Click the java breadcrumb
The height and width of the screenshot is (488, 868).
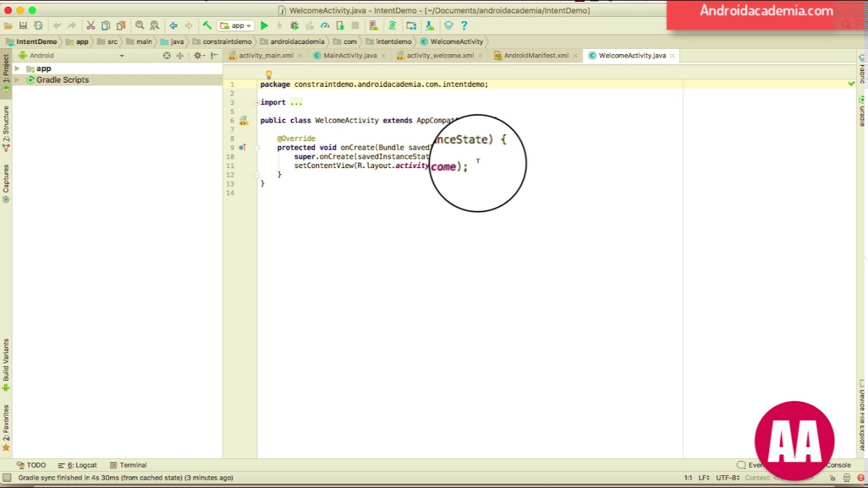(x=172, y=42)
